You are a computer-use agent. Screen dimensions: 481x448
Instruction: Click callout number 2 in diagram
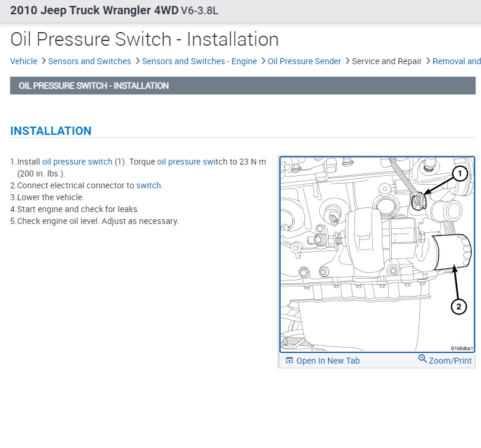point(458,307)
